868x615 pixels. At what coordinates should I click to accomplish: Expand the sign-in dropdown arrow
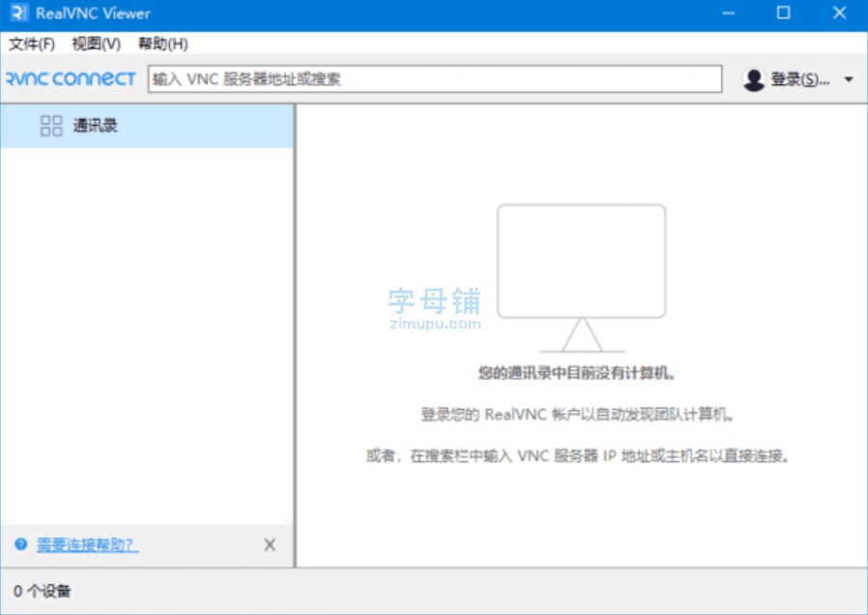(x=849, y=79)
